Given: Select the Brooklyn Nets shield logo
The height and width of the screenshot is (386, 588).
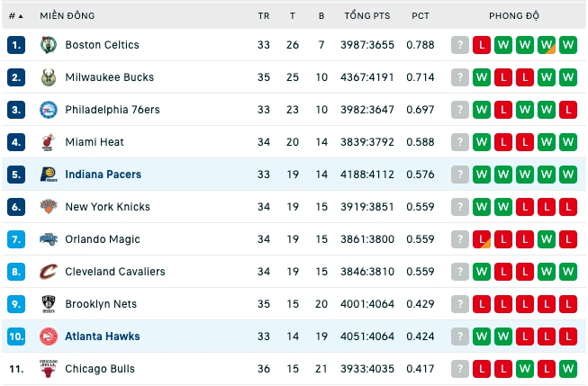Looking at the screenshot, I should tap(49, 304).
